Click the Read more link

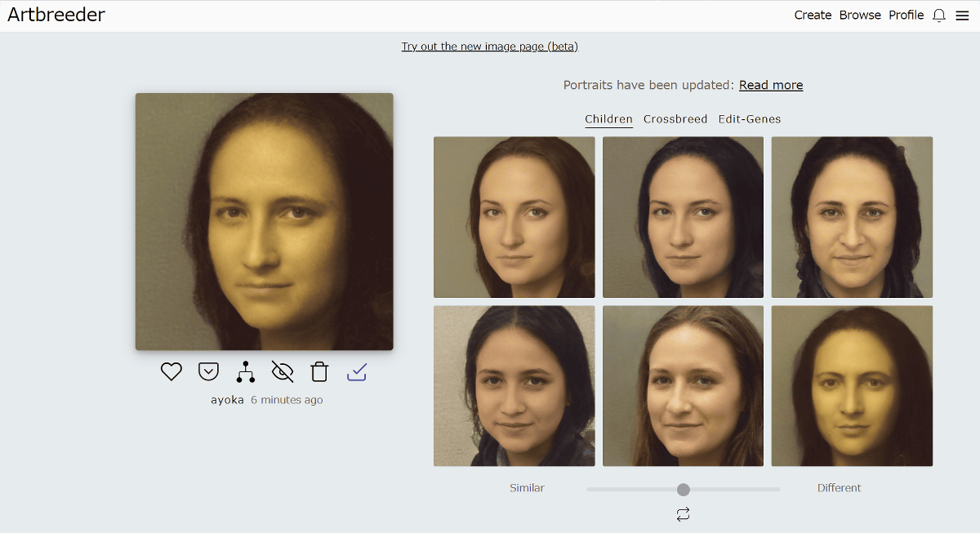pyautogui.click(x=771, y=85)
